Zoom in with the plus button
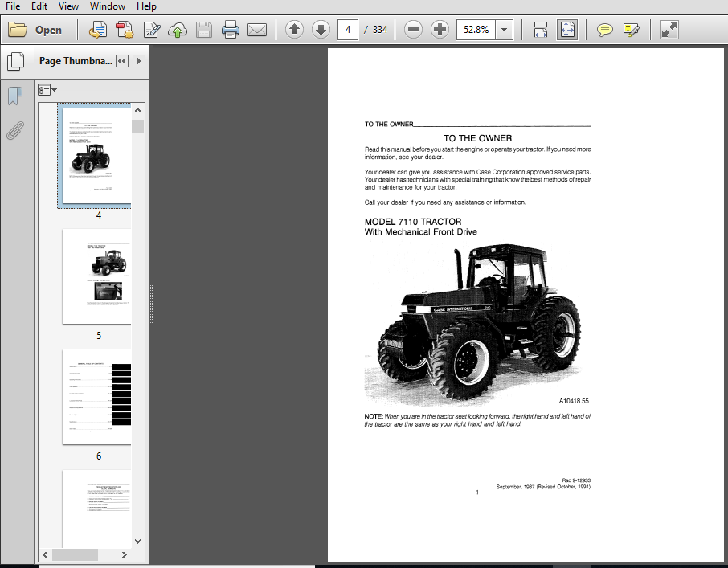Viewport: 728px width, 568px height. tap(440, 30)
